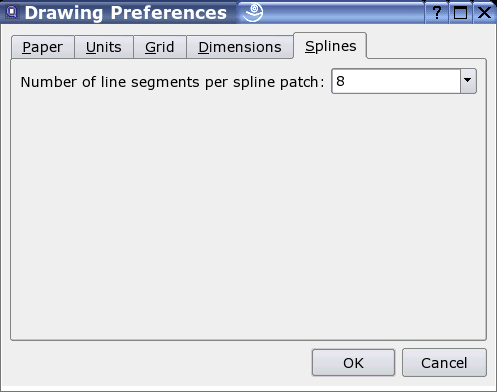
Task: Click the active Splines tab
Action: tap(330, 46)
